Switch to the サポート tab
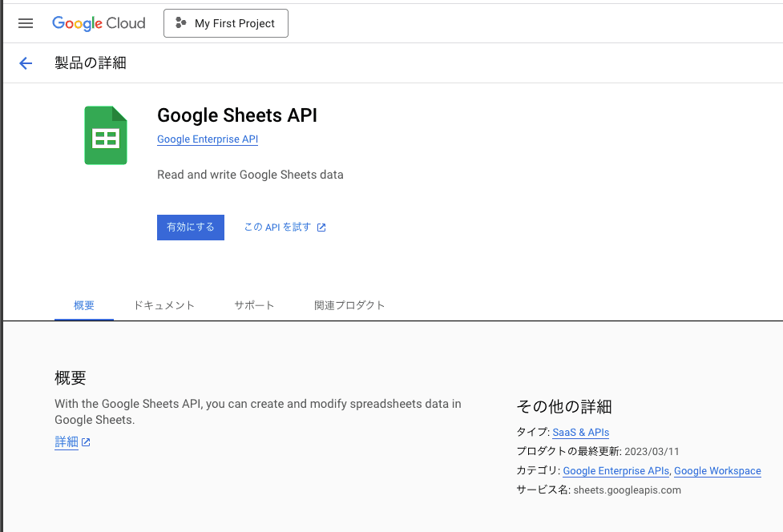 point(254,305)
